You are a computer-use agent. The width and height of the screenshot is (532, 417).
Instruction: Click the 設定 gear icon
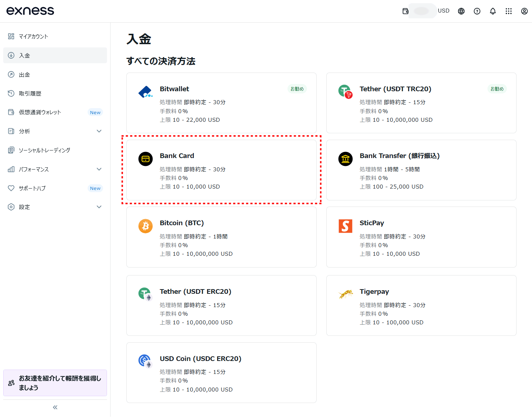tap(11, 207)
